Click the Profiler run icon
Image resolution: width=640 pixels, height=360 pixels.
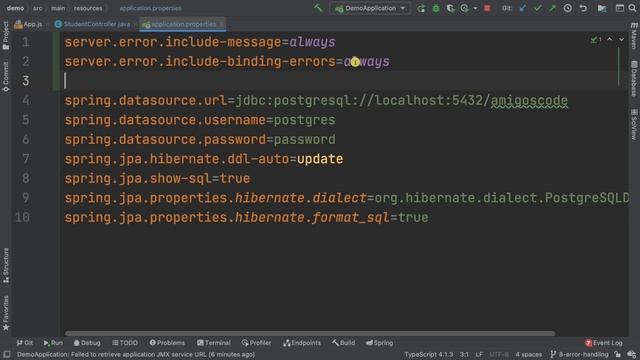point(464,8)
